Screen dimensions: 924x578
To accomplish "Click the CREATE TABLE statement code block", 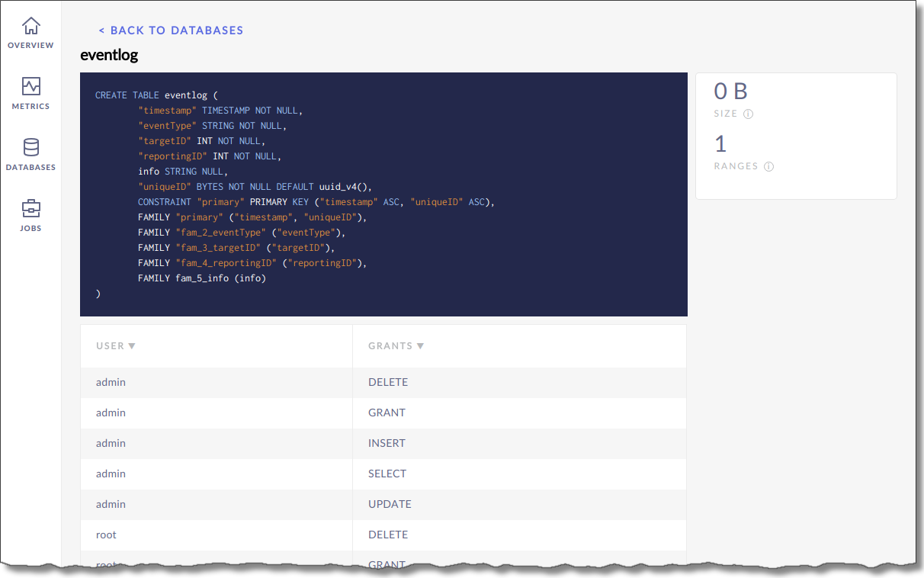I will coord(383,194).
